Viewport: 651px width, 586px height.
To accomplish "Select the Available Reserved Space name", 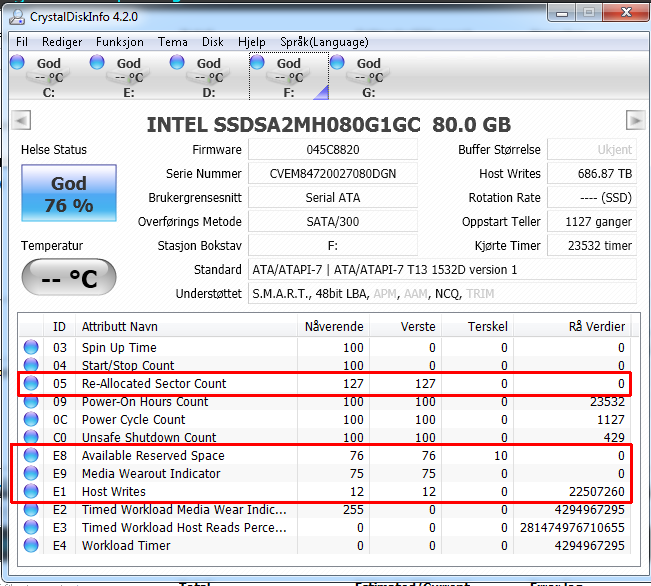I will pyautogui.click(x=153, y=456).
